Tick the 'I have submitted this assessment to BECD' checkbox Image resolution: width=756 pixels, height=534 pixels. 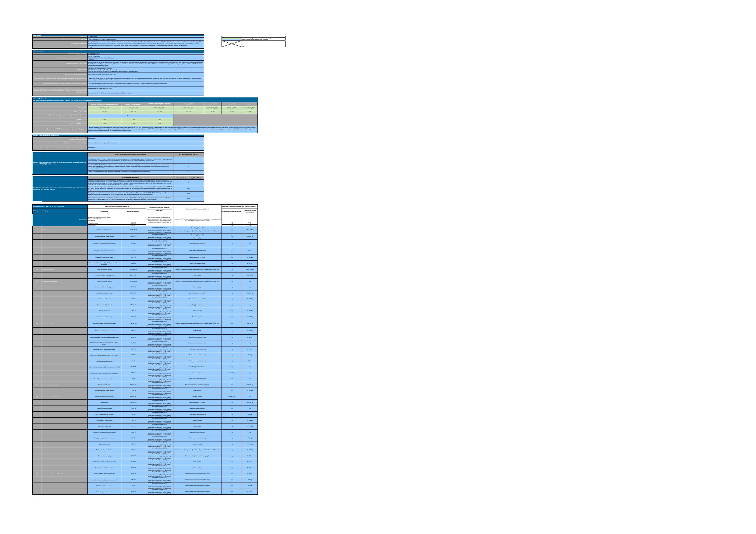point(115,88)
